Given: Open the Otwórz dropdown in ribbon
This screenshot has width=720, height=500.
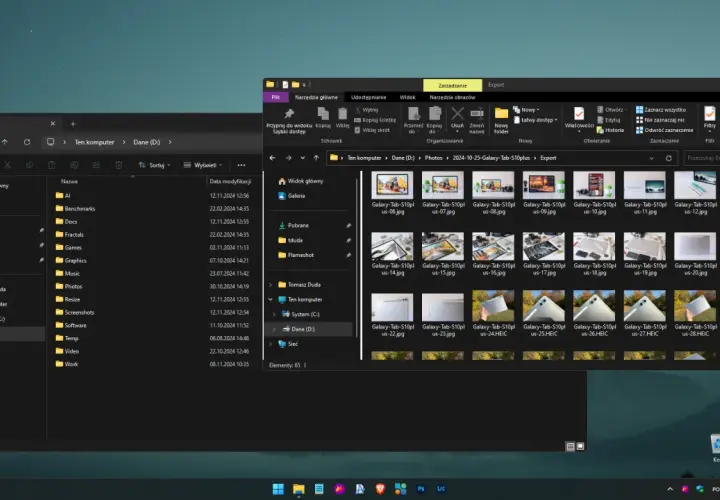Looking at the screenshot, I should [612, 110].
